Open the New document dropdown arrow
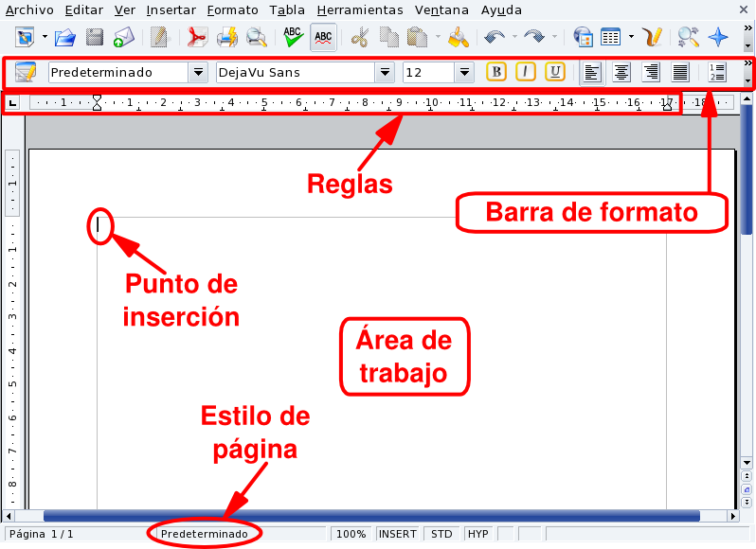The height and width of the screenshot is (549, 756). click(45, 37)
